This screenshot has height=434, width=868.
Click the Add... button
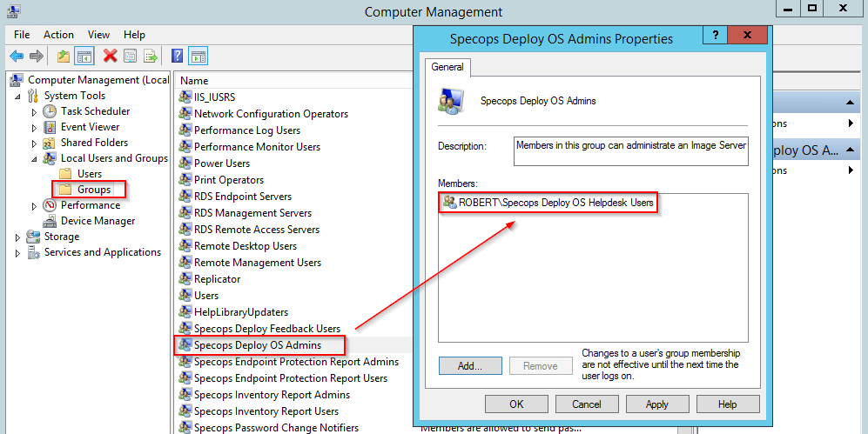tap(470, 366)
